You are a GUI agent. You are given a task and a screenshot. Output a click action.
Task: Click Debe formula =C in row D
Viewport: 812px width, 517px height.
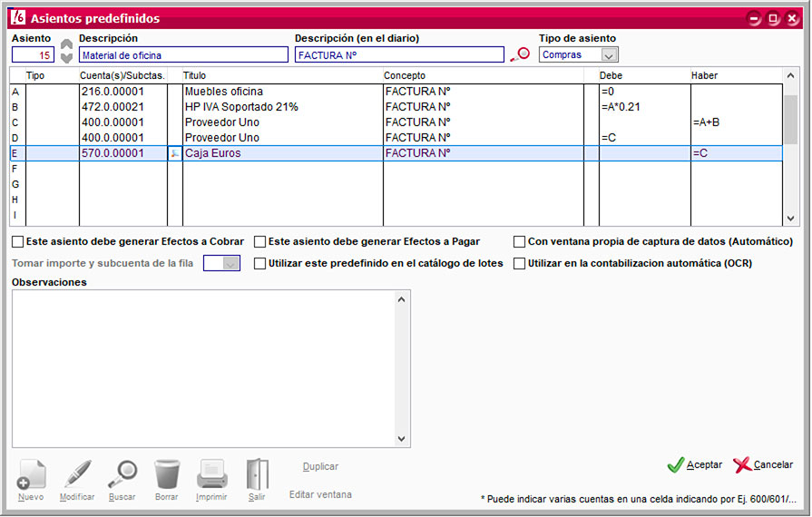(645, 138)
